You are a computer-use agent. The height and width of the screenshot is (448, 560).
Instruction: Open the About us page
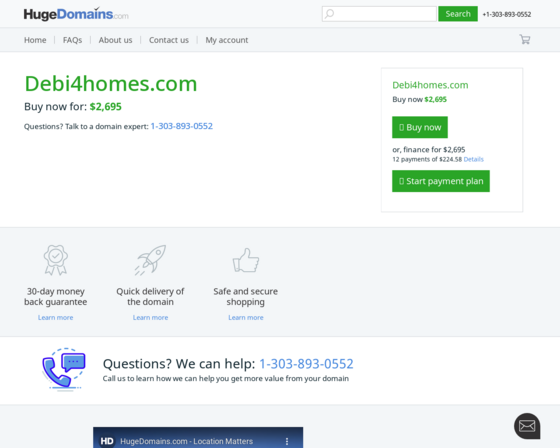115,40
